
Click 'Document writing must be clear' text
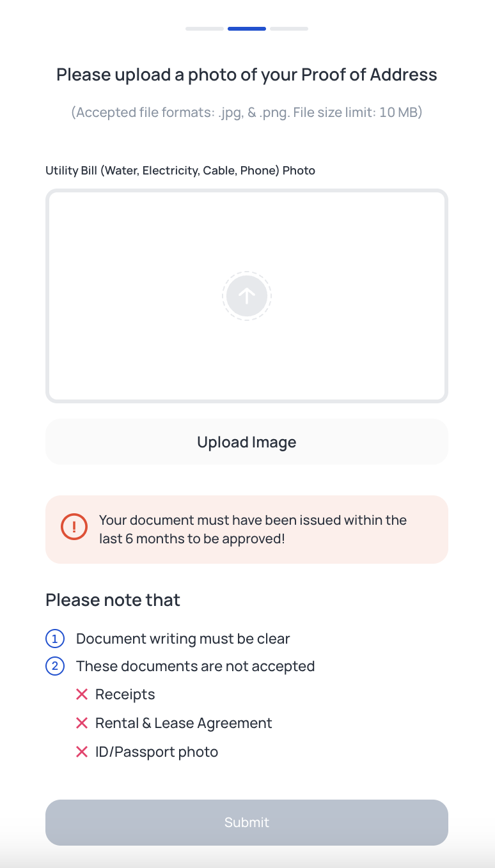(183, 639)
